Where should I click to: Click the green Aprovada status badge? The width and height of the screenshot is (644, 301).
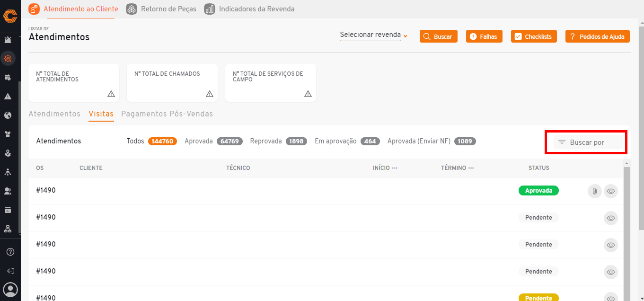click(x=538, y=190)
